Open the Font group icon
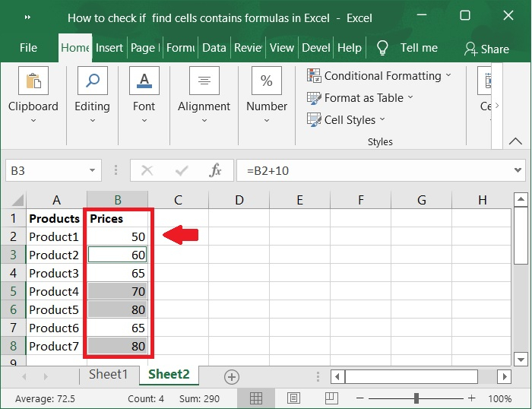 144,81
